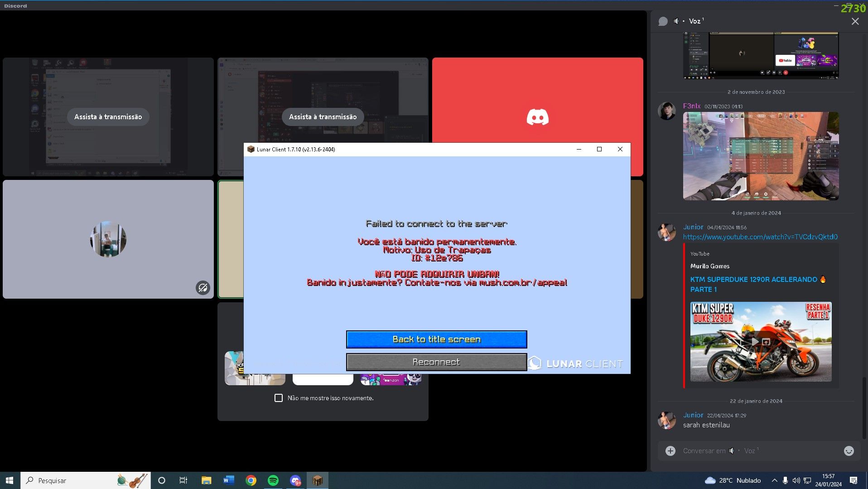This screenshot has width=868, height=489.
Task: Click the network tray icon
Action: pyautogui.click(x=807, y=480)
